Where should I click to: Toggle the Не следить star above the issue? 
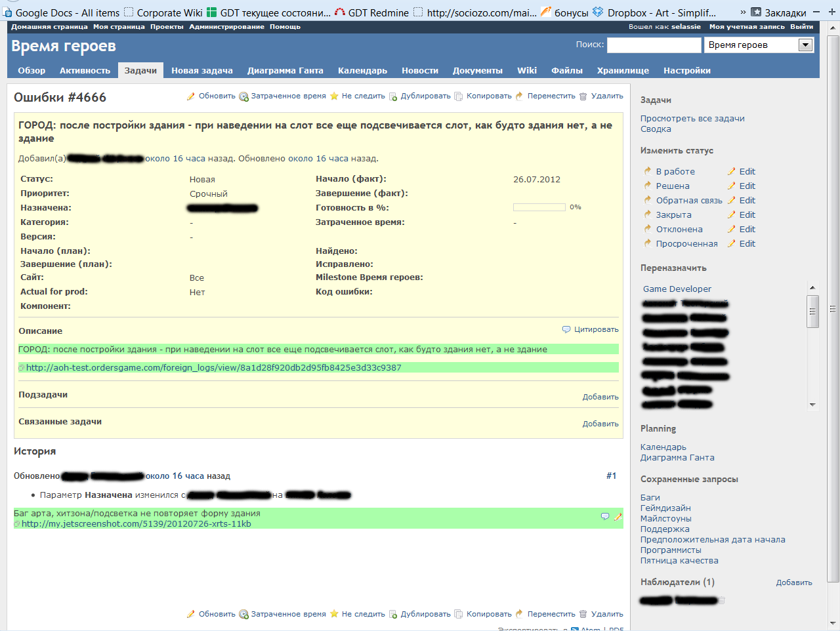coord(334,96)
